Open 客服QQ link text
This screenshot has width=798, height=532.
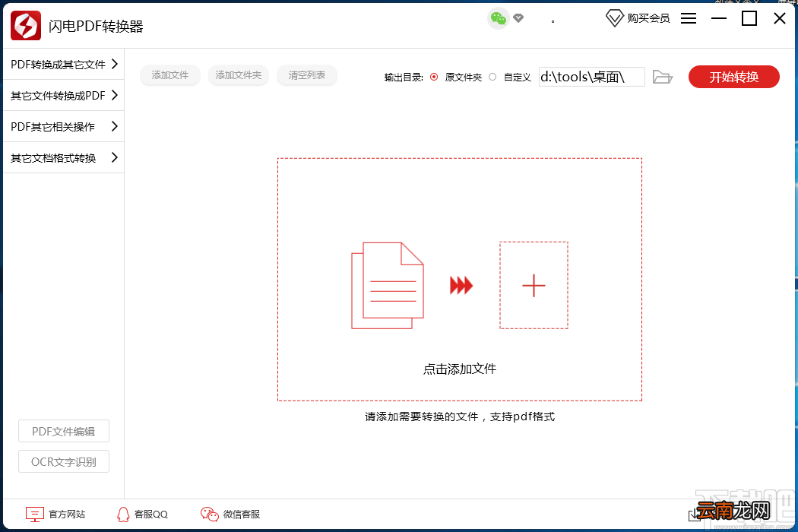(151, 515)
